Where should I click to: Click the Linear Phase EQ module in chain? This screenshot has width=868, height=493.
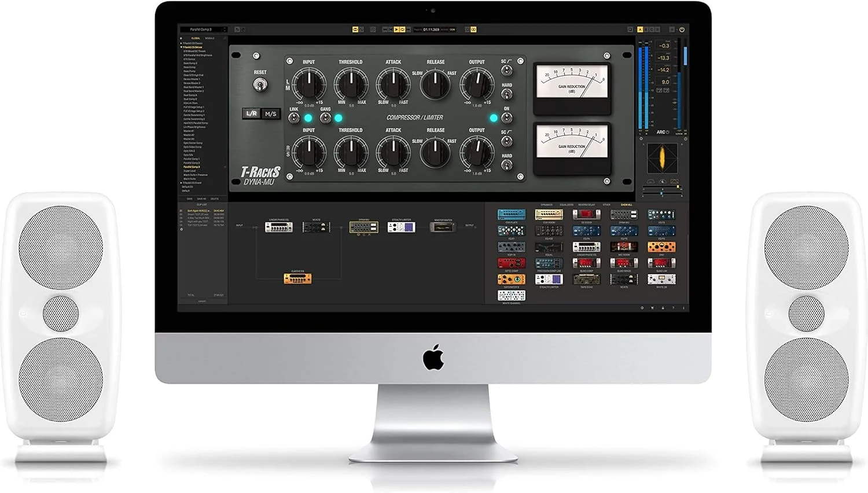click(x=278, y=227)
